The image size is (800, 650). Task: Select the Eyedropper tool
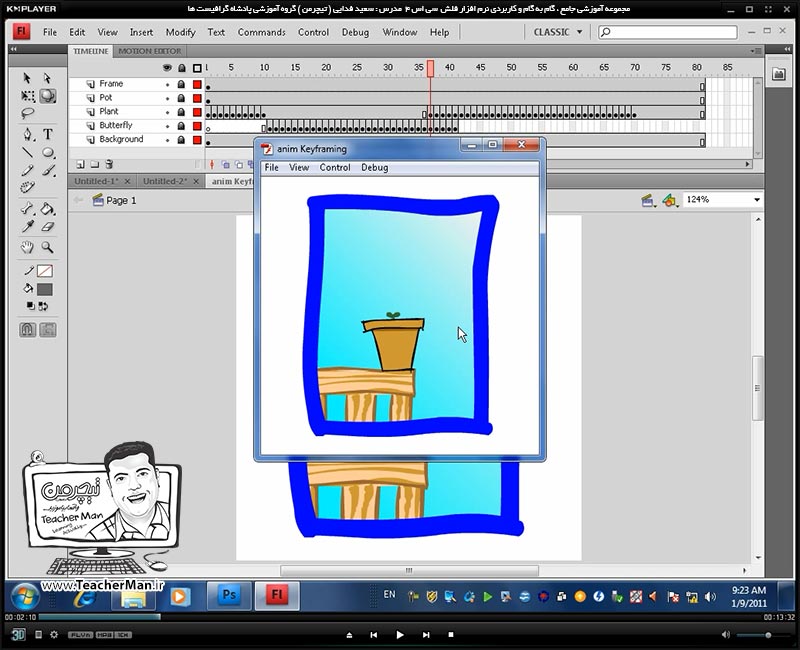[28, 227]
